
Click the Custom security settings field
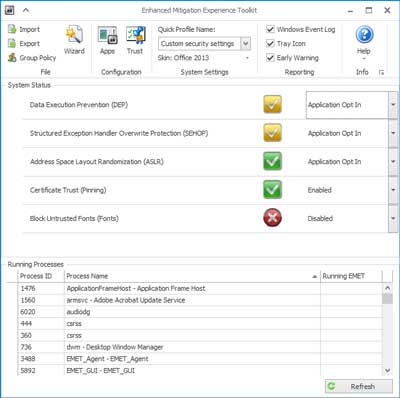pyautogui.click(x=200, y=44)
